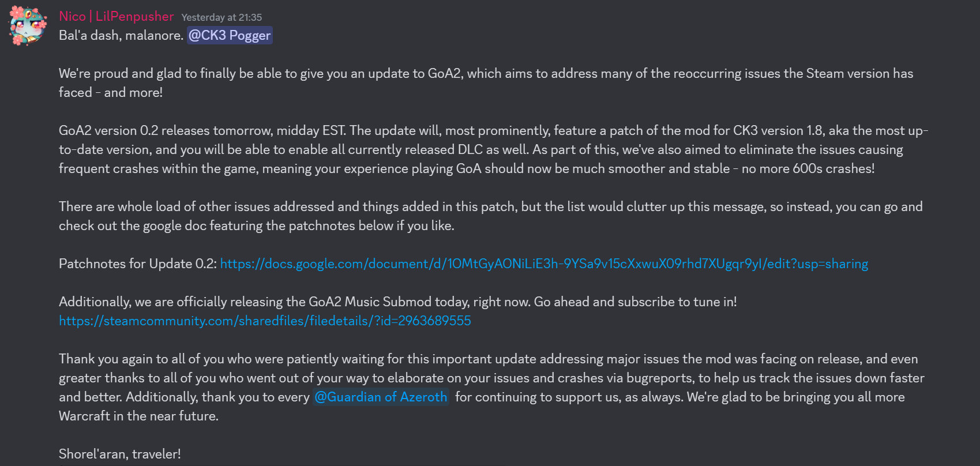Click the line starting "GoA2 version 0.2 releases"
The height and width of the screenshot is (466, 980).
[493, 130]
